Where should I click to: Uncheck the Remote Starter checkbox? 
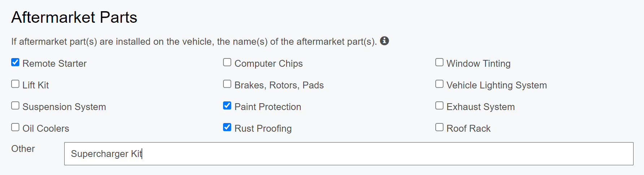point(15,62)
